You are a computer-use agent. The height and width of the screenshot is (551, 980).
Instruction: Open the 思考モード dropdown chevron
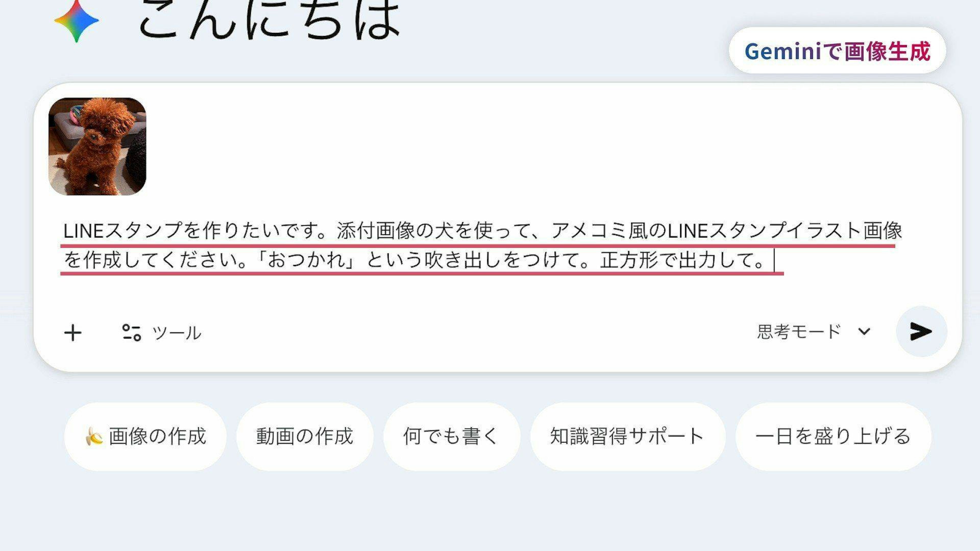[x=864, y=332]
